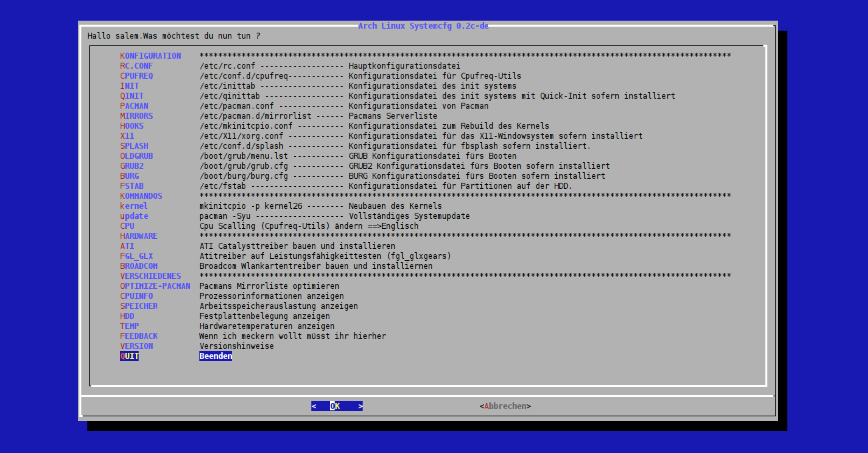The height and width of the screenshot is (453, 868).
Task: Click the 'Prozessorinformationen anzeigen' text
Action: point(271,296)
